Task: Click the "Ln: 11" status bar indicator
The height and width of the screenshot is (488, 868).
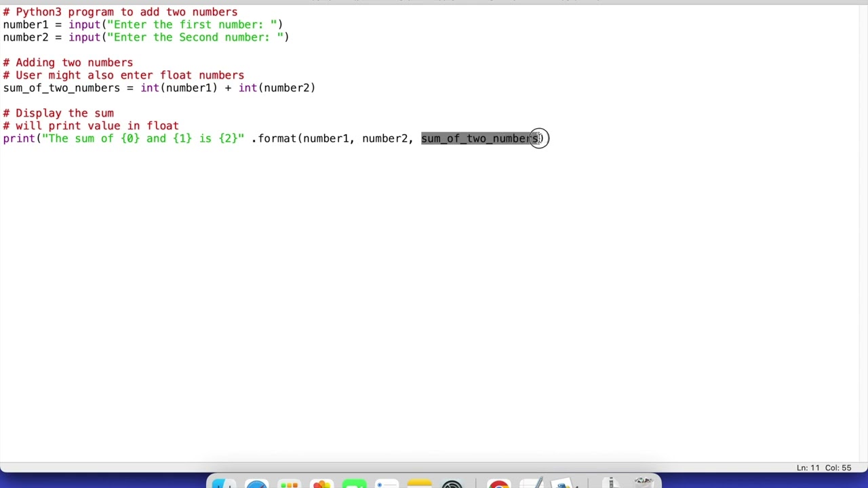Action: tap(808, 468)
